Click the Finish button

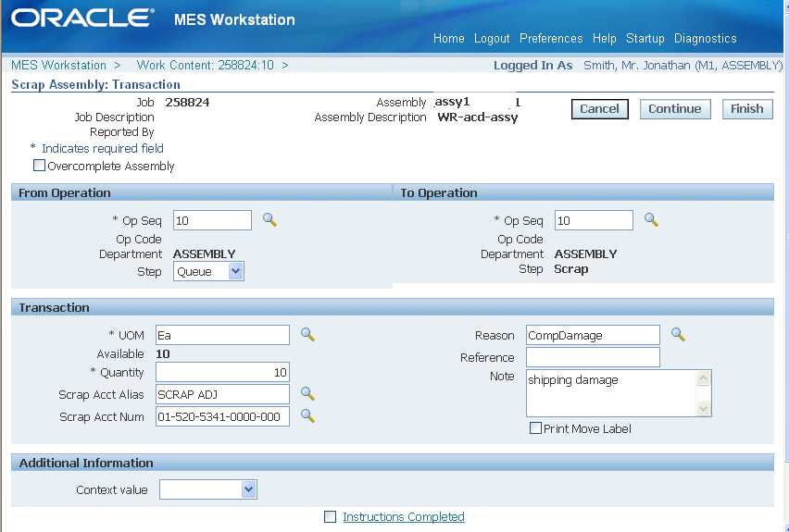tap(747, 109)
